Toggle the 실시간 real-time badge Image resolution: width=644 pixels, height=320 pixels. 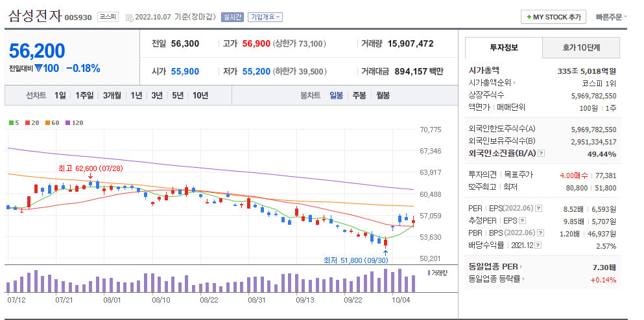(232, 17)
